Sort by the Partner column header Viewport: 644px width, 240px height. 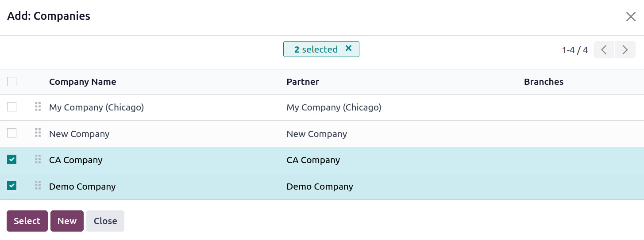coord(303,82)
